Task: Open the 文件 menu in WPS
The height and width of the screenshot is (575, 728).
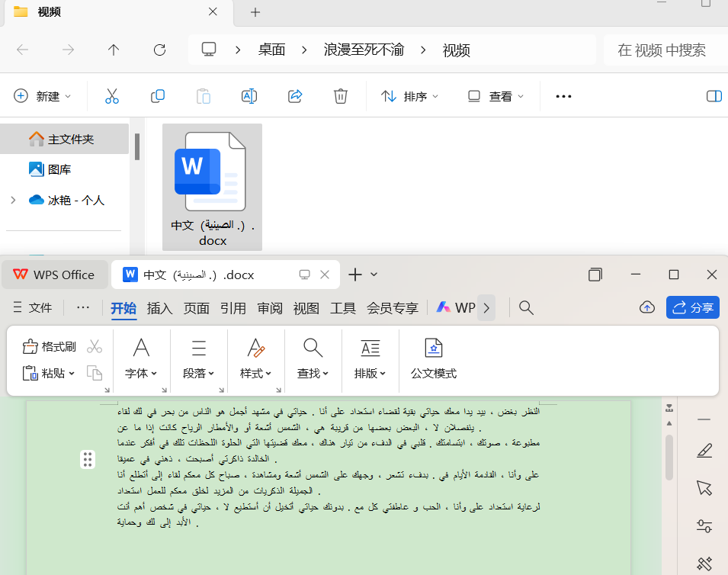Action: tap(33, 307)
